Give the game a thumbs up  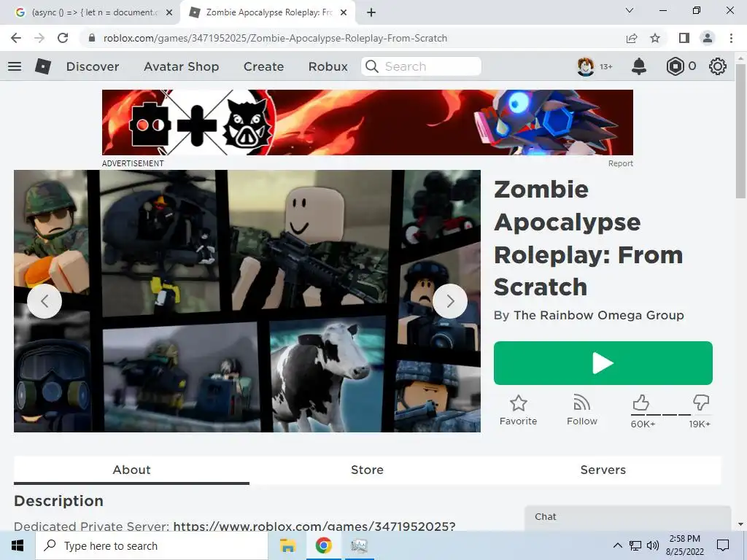click(640, 402)
